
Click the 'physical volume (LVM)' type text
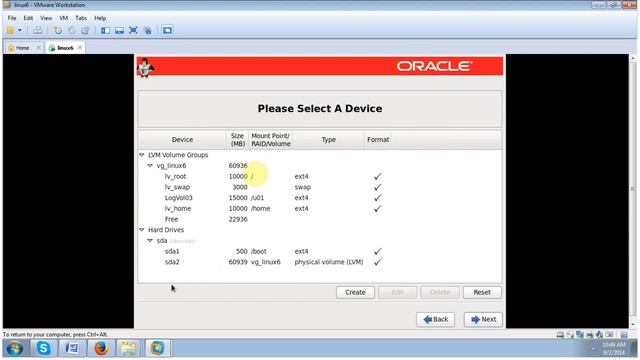pos(329,262)
